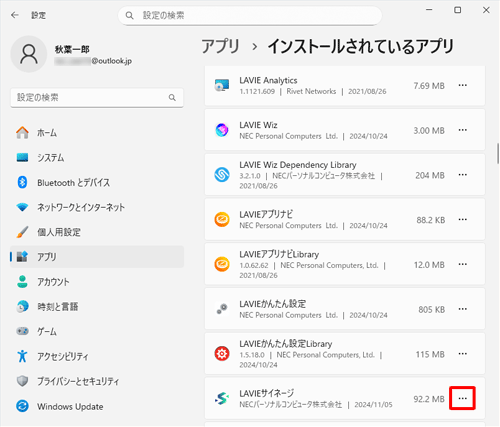Click the LAVIE Analytics name text
This screenshot has width=500, height=427.
point(268,80)
